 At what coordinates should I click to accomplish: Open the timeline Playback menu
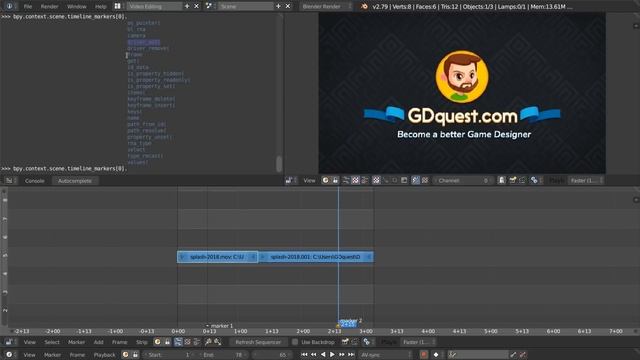tap(104, 355)
